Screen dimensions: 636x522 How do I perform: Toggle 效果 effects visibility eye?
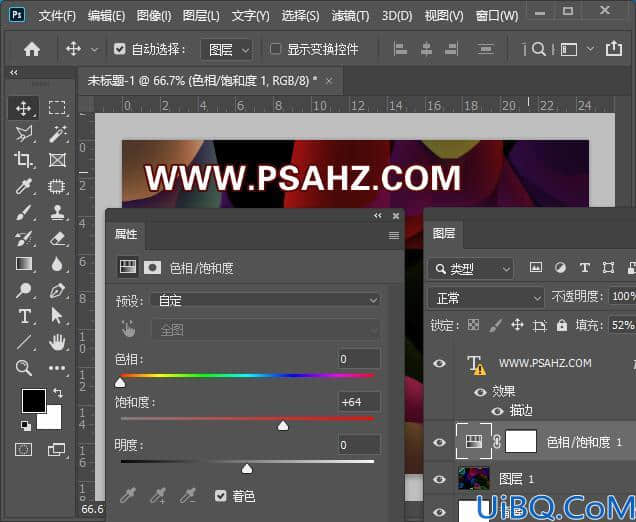(480, 392)
